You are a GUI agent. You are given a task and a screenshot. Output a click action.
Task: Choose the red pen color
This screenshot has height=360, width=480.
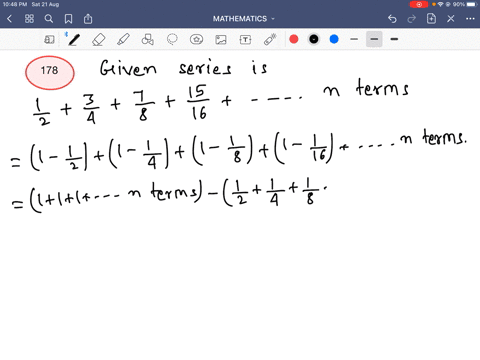pos(294,39)
